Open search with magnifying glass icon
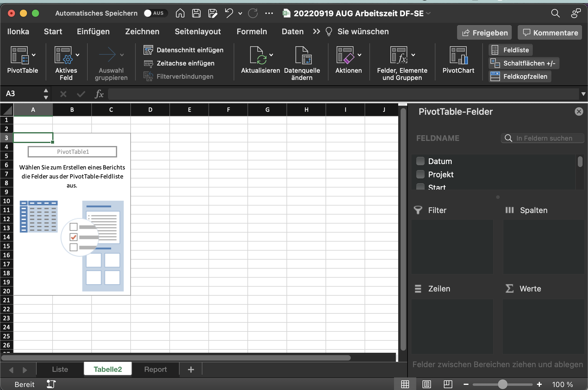Screen dimensions: 588x390 pyautogui.click(x=555, y=13)
